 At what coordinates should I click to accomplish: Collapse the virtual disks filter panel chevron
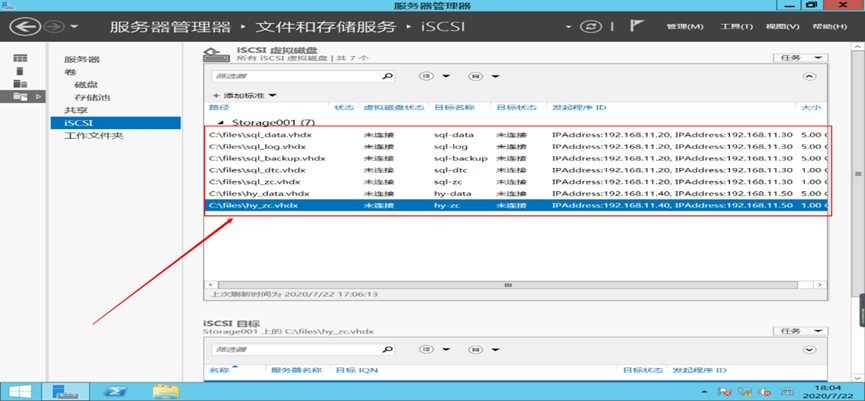coord(809,77)
